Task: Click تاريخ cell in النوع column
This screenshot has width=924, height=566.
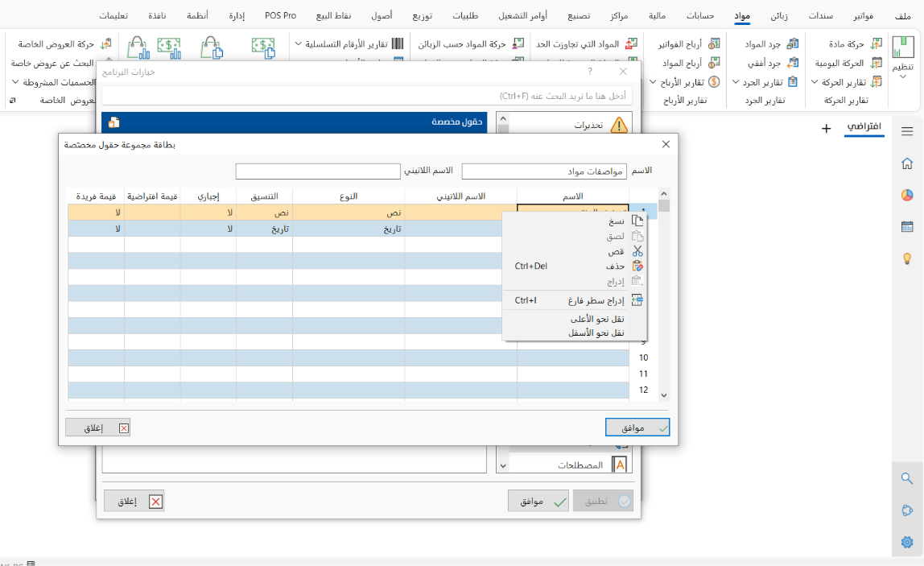Action: (x=349, y=229)
